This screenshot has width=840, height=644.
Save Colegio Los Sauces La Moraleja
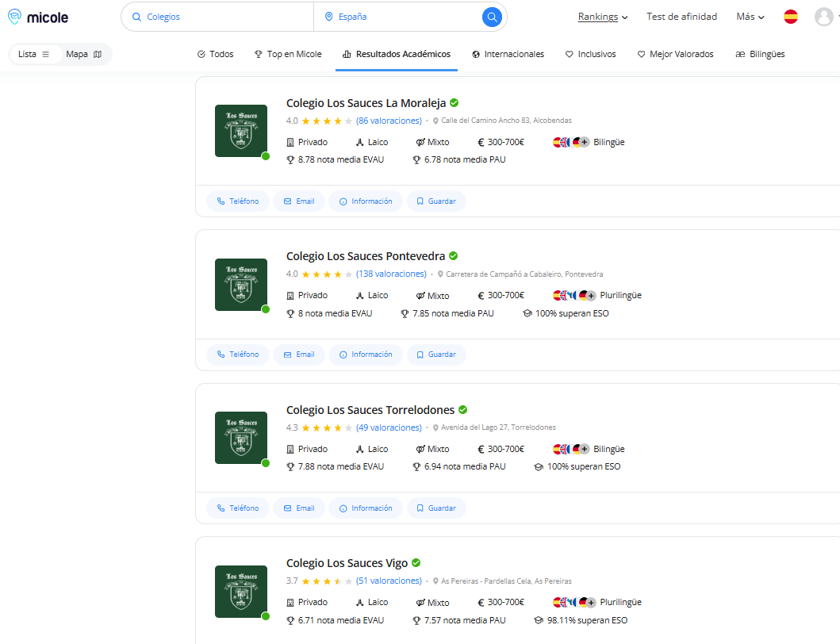[436, 201]
